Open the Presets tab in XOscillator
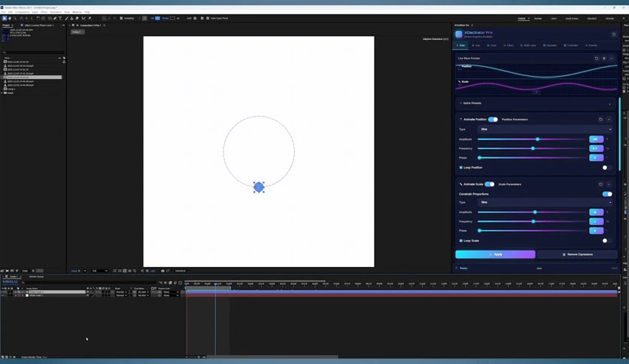The width and height of the screenshot is (629, 364). [x=591, y=45]
